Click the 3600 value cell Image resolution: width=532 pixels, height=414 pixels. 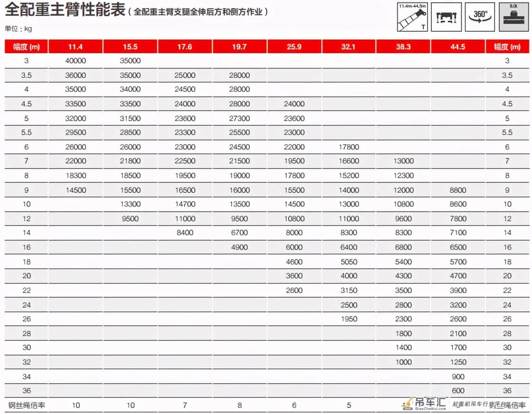[294, 276]
